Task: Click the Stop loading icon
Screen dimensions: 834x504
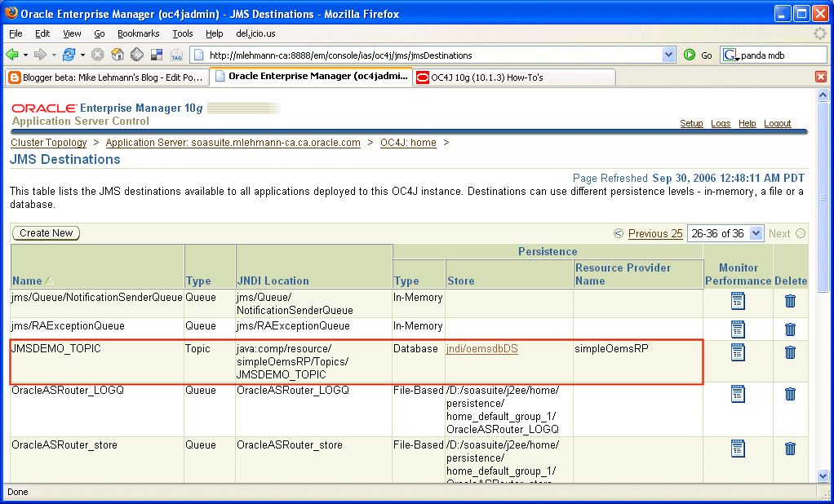Action: 97,55
